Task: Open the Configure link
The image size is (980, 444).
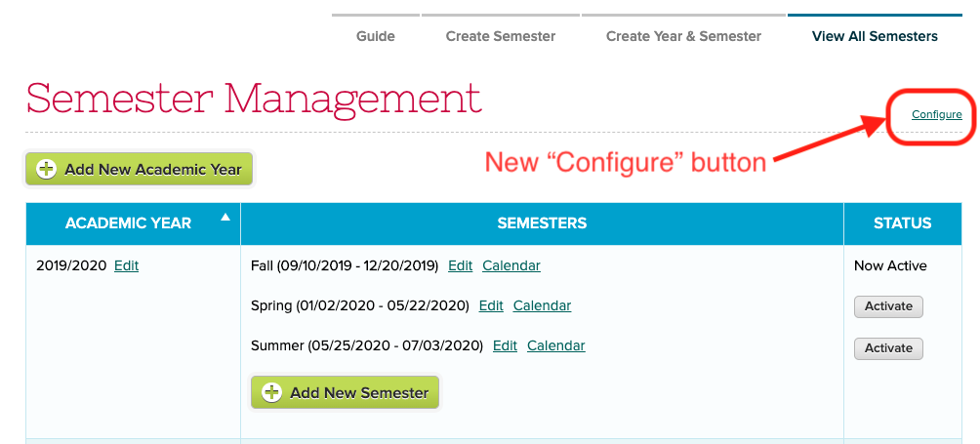Action: 937,115
